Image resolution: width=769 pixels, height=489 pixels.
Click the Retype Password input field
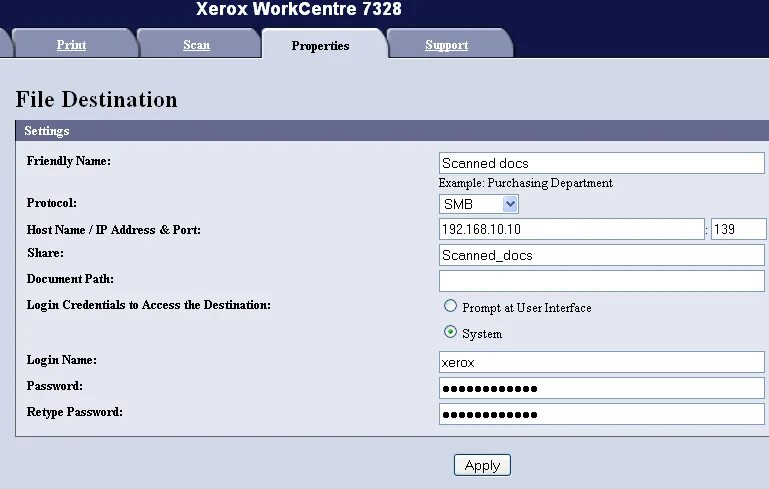(601, 414)
